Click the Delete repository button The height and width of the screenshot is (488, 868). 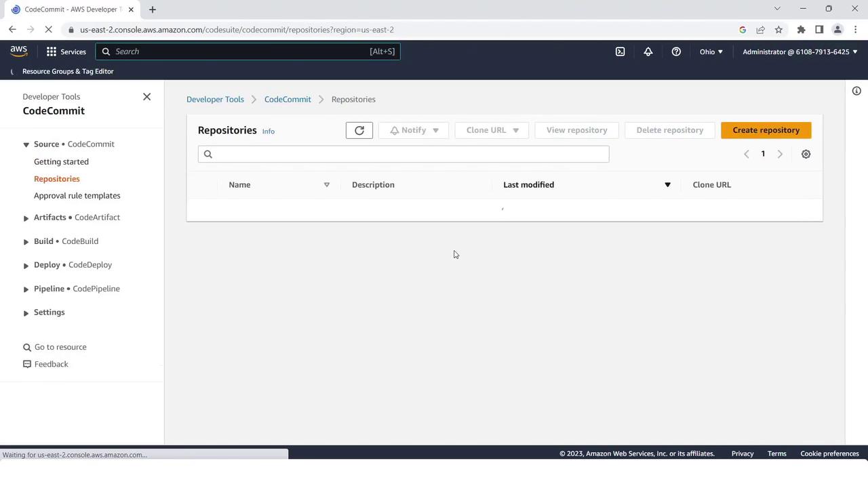tap(669, 130)
